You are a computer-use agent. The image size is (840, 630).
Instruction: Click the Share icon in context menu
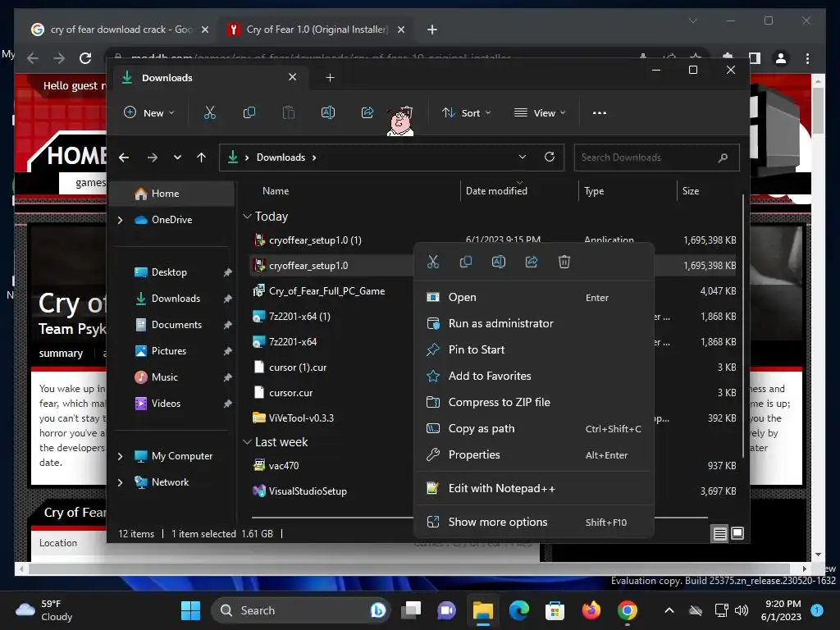point(532,262)
